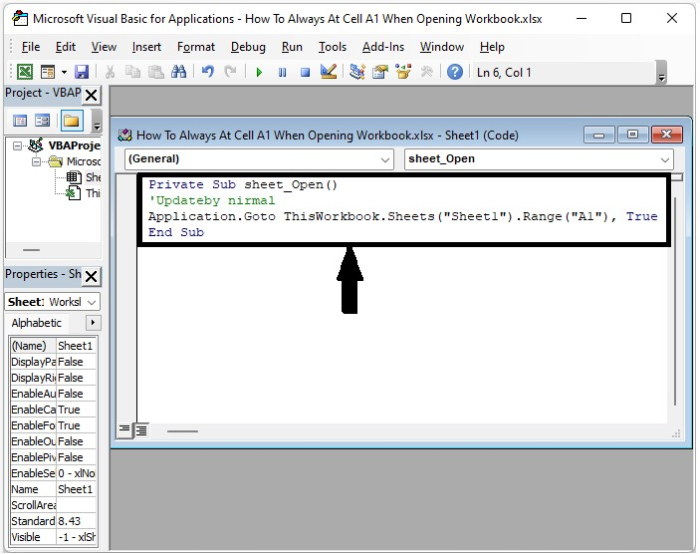Open the Format menu
Screen dimensions: 700x554
click(x=196, y=47)
